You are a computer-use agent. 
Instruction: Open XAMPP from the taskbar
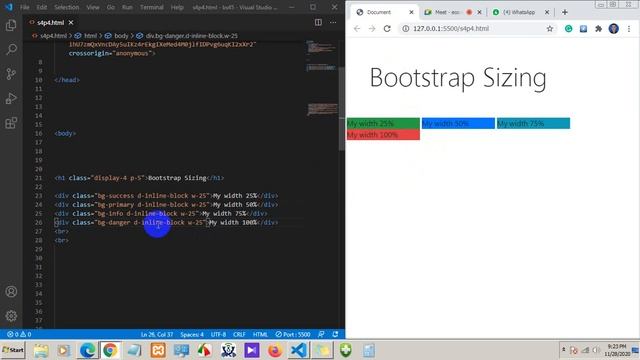(x=158, y=350)
